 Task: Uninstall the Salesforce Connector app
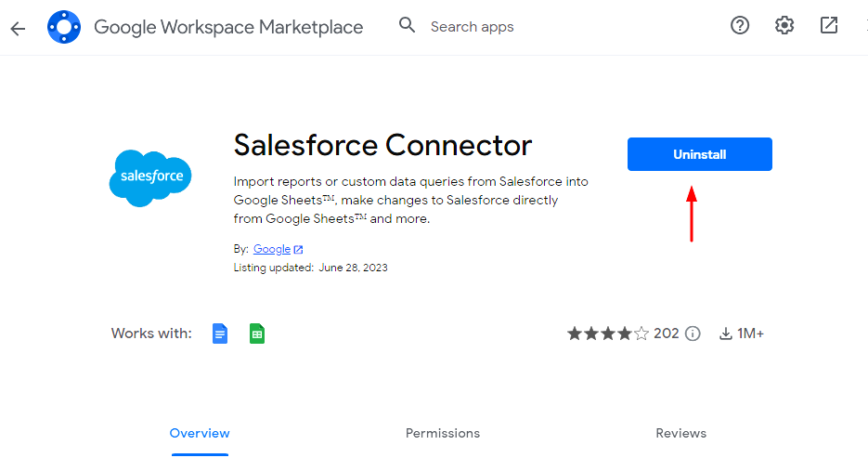pos(700,154)
